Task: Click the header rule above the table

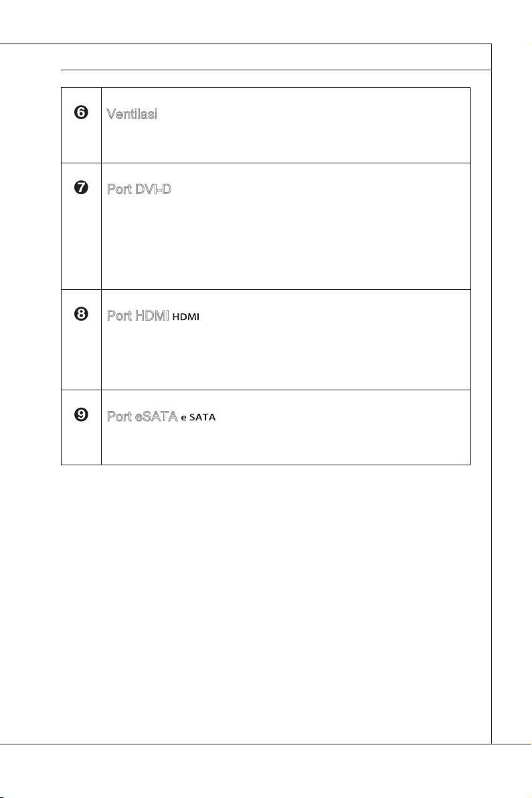Action: [276, 70]
